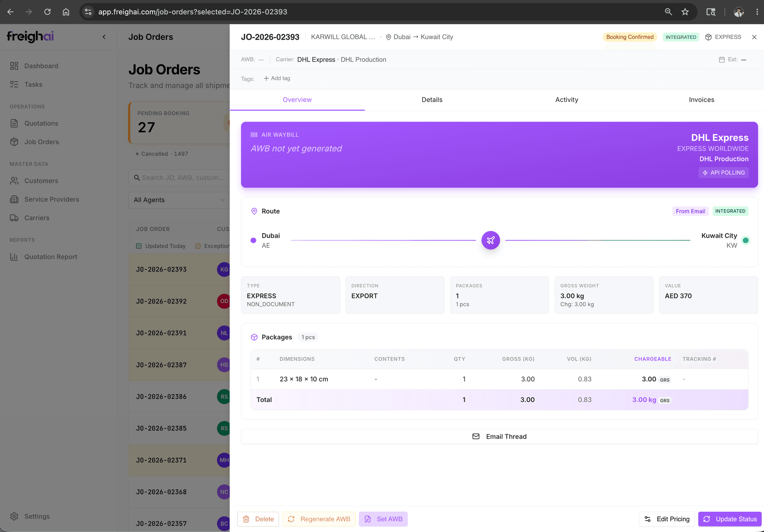The image size is (764, 532).
Task: Toggle the Updated Today checkbox
Action: coord(139,246)
